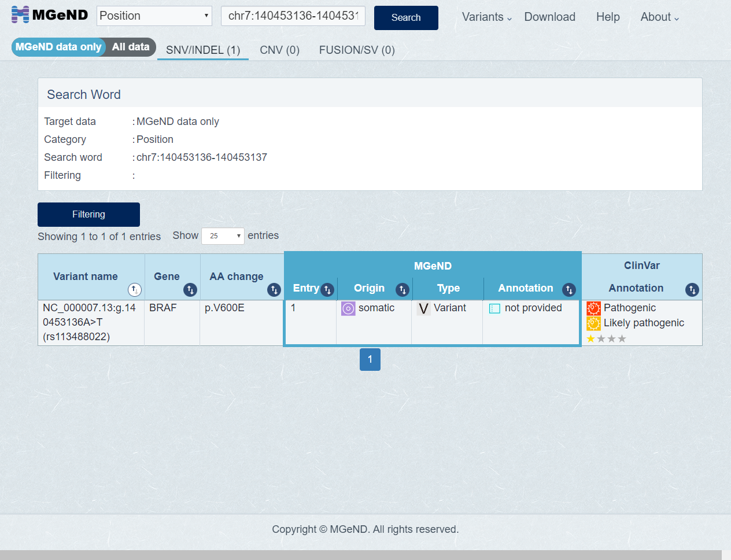Screen dimensions: 731x560
Task: Click the Search button
Action: tap(406, 18)
